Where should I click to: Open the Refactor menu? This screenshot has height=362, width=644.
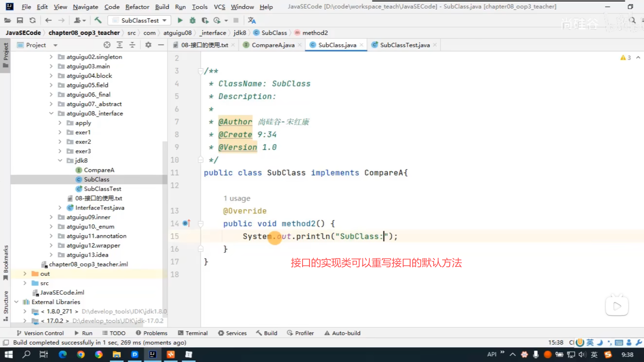[x=137, y=7]
